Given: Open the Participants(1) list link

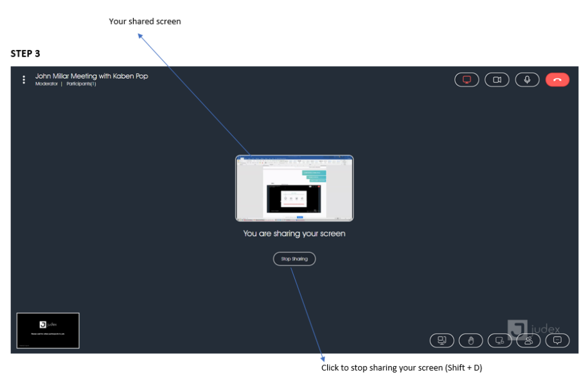Looking at the screenshot, I should (x=81, y=84).
